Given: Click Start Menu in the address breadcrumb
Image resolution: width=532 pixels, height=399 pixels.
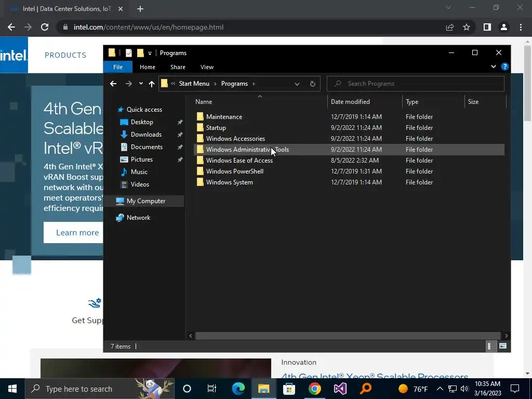Looking at the screenshot, I should click(x=194, y=84).
